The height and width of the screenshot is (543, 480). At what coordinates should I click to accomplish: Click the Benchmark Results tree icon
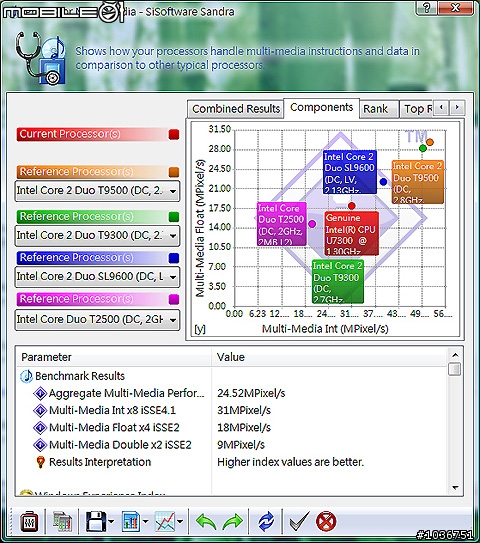26,376
